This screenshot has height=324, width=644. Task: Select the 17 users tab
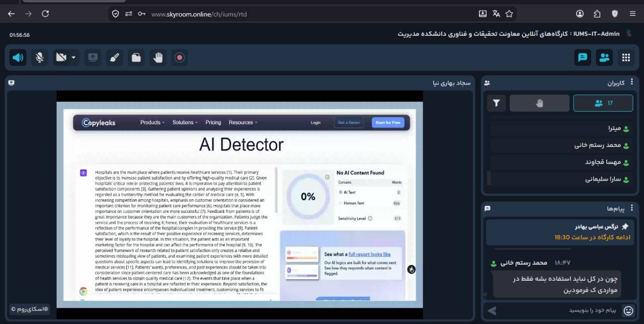(603, 103)
